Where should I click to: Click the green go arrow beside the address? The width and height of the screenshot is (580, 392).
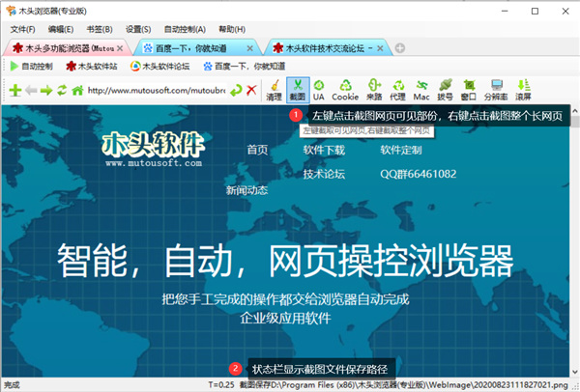coord(236,90)
